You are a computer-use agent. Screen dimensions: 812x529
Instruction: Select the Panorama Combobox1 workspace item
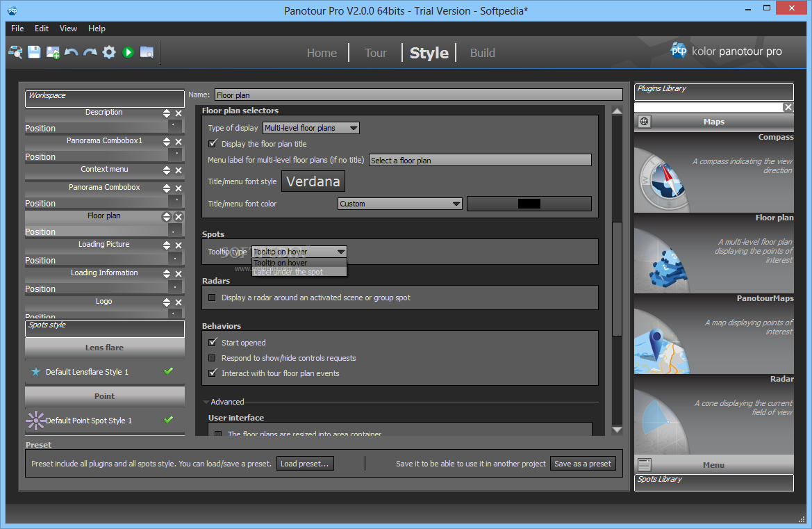pos(104,141)
